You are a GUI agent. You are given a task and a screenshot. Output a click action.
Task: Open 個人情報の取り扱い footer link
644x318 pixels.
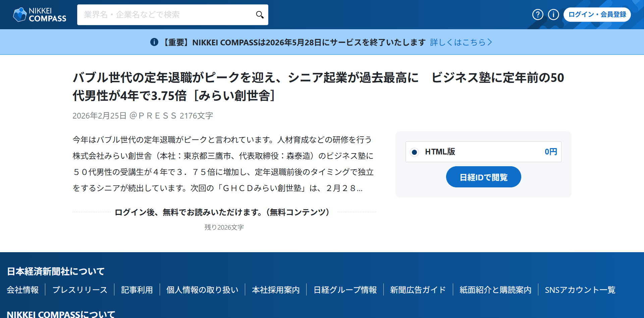point(202,290)
